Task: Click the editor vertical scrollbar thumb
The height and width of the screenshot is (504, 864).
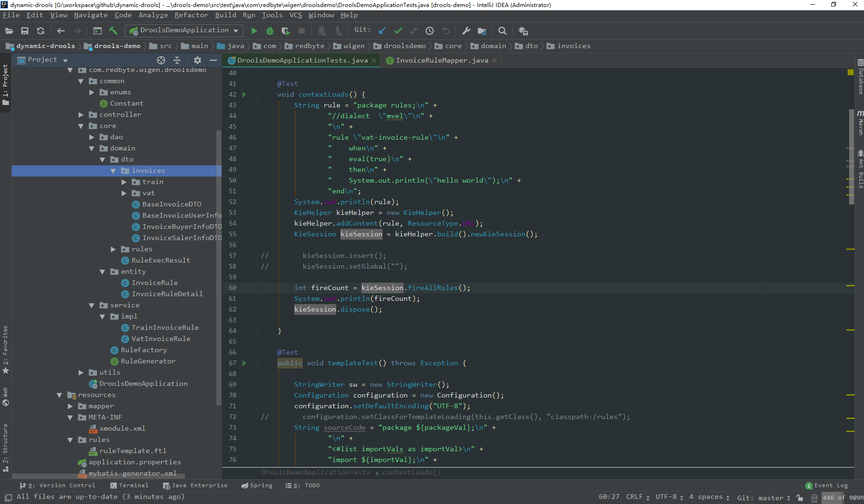Action: 851,156
